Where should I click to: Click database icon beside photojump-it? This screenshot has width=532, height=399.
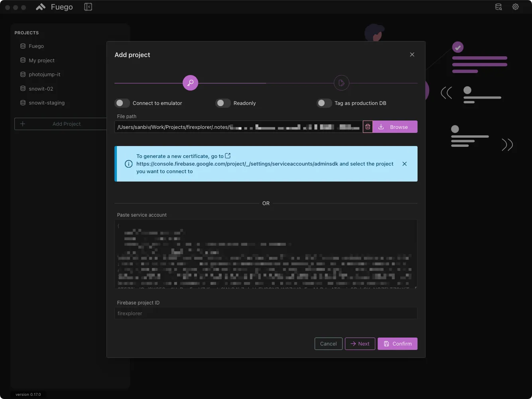pyautogui.click(x=23, y=74)
